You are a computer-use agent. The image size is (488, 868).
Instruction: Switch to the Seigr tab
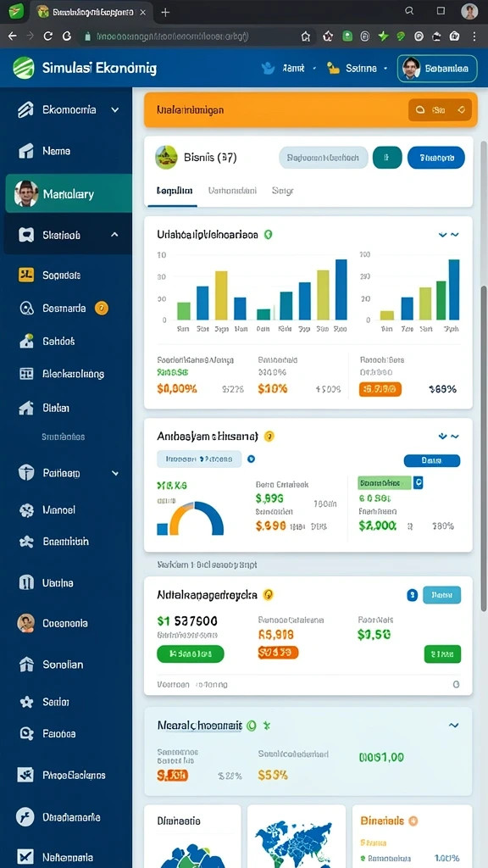pos(283,191)
